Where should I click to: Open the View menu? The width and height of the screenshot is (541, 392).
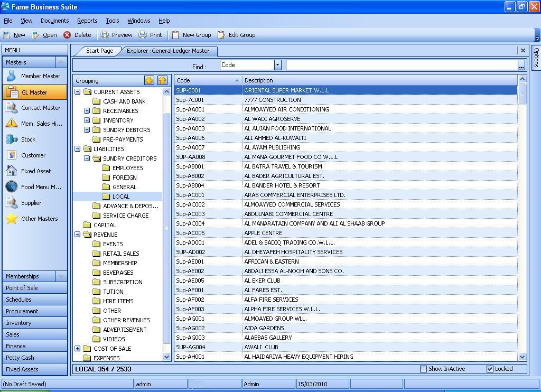[26, 21]
